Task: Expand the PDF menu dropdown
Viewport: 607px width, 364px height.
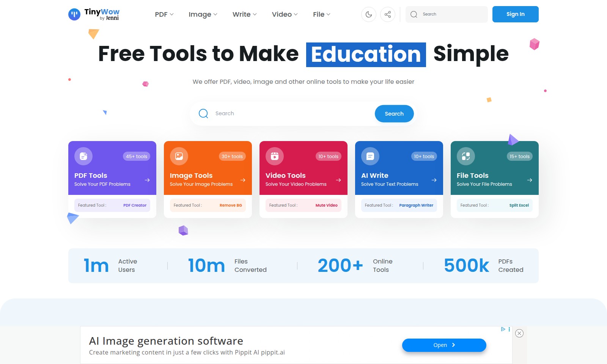Action: [164, 14]
